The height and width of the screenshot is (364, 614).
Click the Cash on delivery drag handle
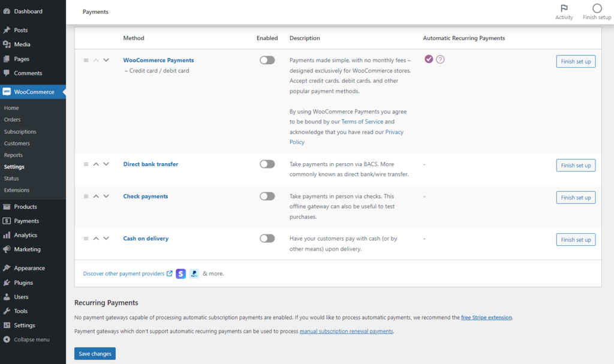[x=86, y=239]
